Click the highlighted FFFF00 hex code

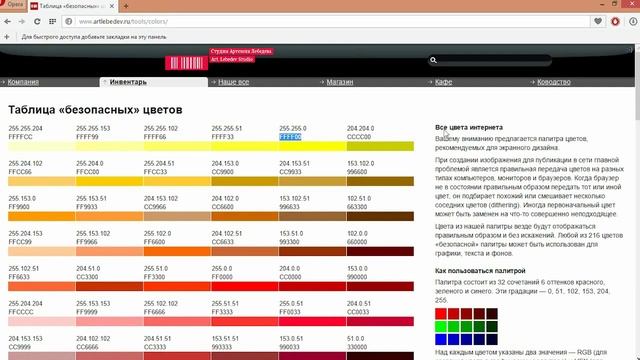pos(290,137)
